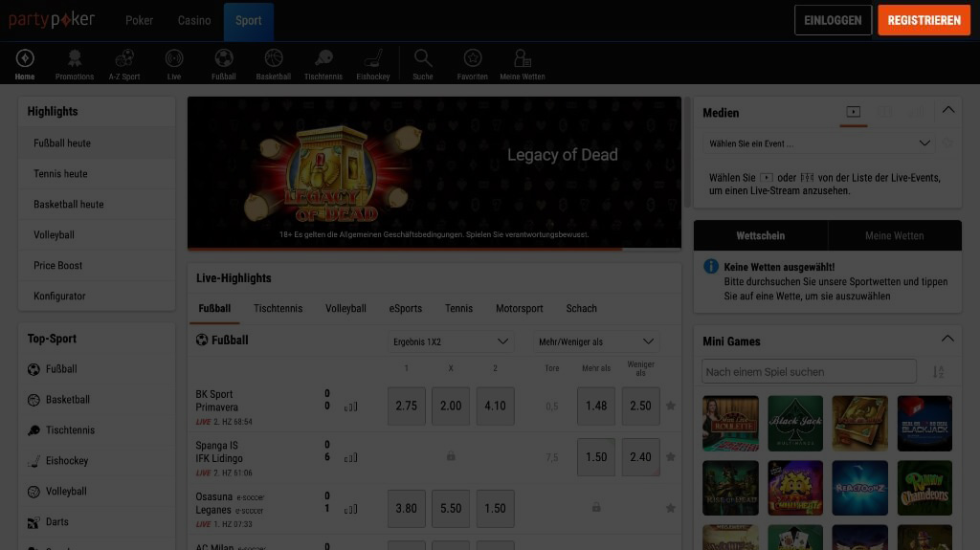Open the Ergebnis 1X2 dropdown
980x550 pixels.
pos(451,341)
